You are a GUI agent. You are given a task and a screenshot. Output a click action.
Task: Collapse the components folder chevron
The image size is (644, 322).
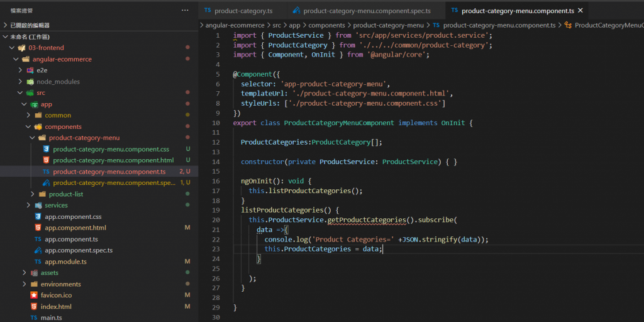pyautogui.click(x=28, y=126)
